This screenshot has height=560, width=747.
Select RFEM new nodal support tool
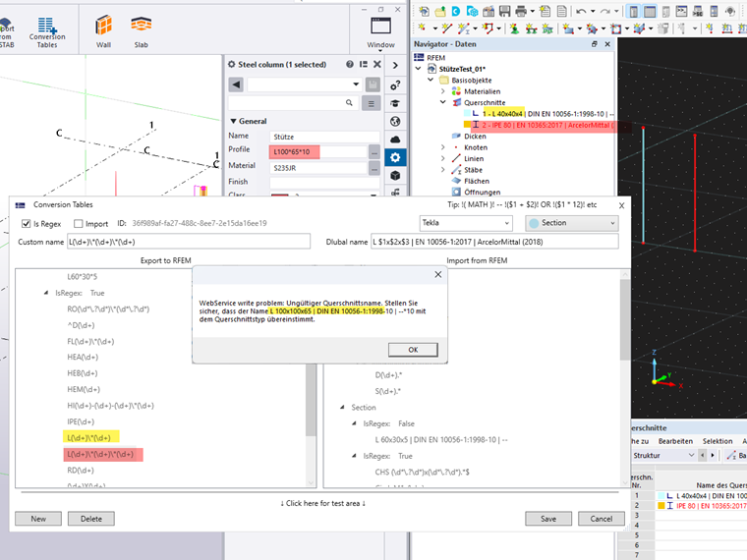click(514, 29)
